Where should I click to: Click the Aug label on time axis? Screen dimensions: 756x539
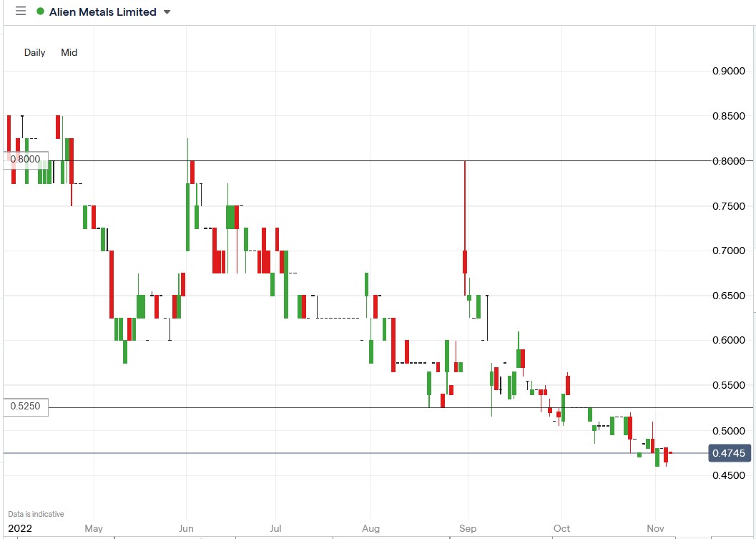(x=370, y=528)
